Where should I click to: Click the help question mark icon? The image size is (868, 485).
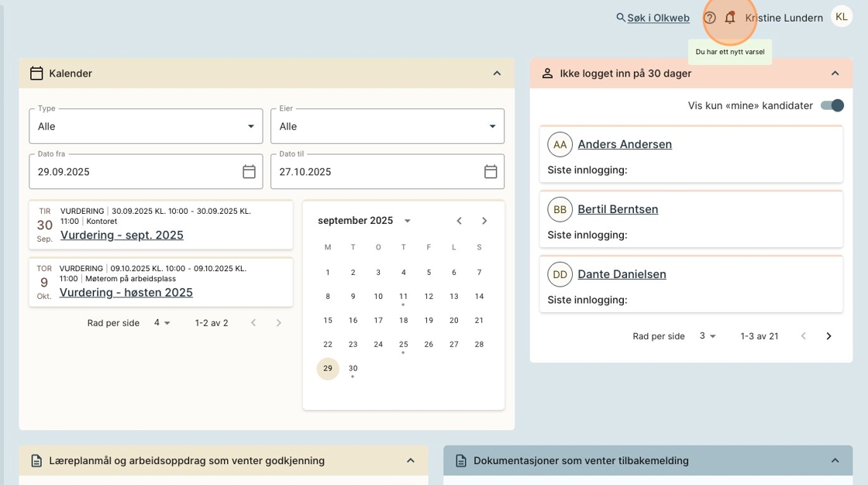tap(709, 18)
